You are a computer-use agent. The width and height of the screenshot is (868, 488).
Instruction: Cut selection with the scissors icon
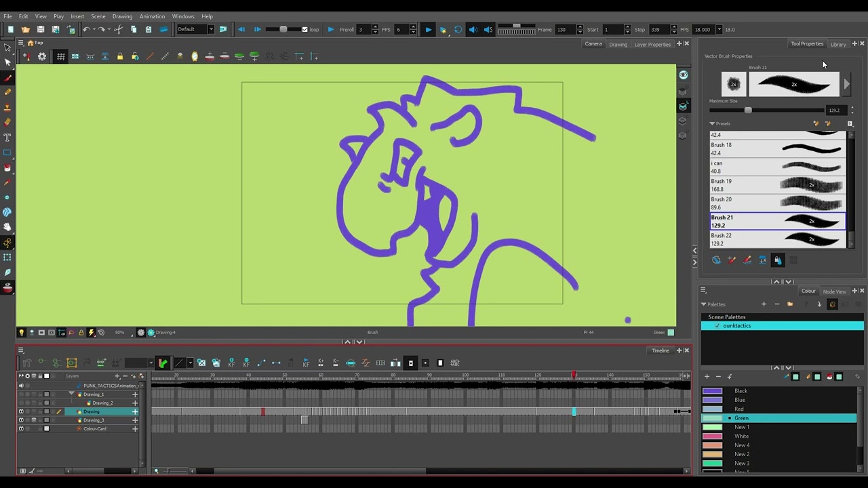[x=118, y=29]
